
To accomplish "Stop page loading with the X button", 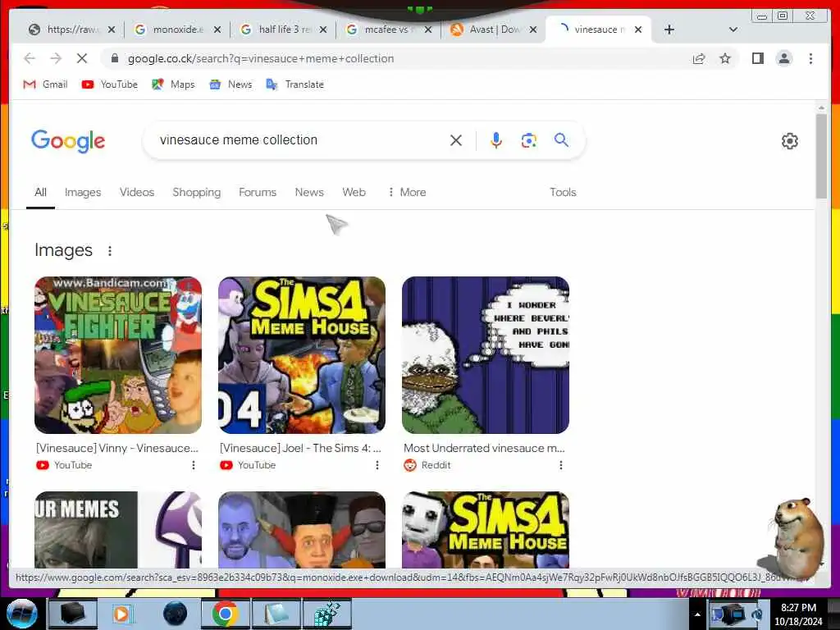I will (82, 58).
